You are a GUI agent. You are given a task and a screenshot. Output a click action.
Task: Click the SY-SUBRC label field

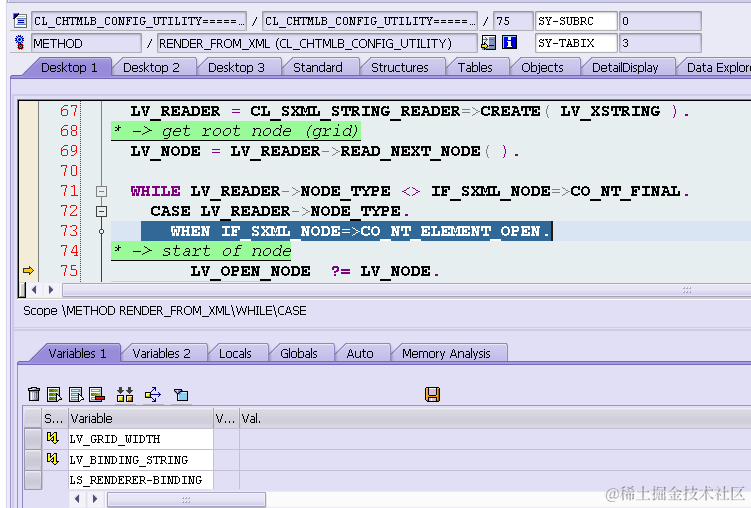pos(576,21)
